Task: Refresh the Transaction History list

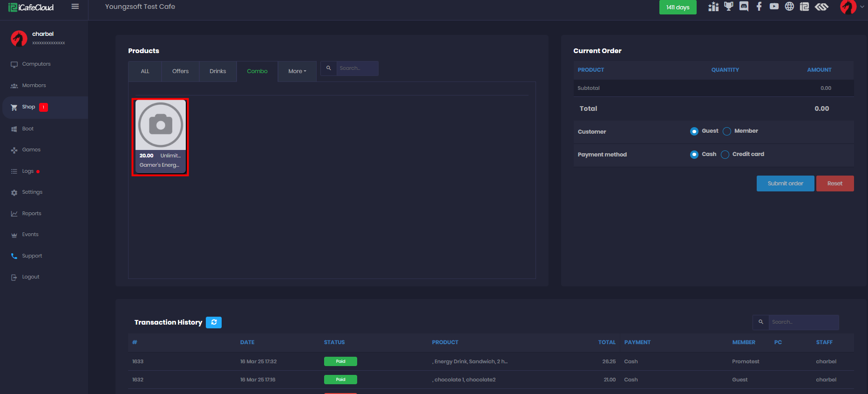Action: [214, 322]
